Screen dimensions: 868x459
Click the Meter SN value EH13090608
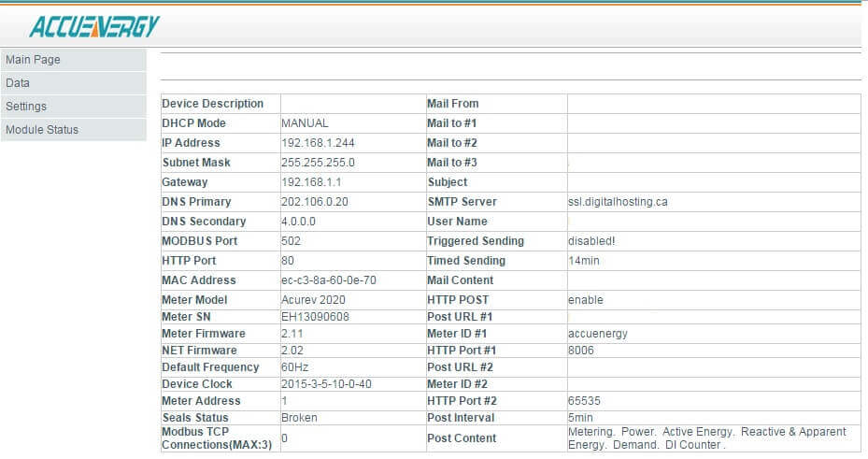[x=315, y=317]
